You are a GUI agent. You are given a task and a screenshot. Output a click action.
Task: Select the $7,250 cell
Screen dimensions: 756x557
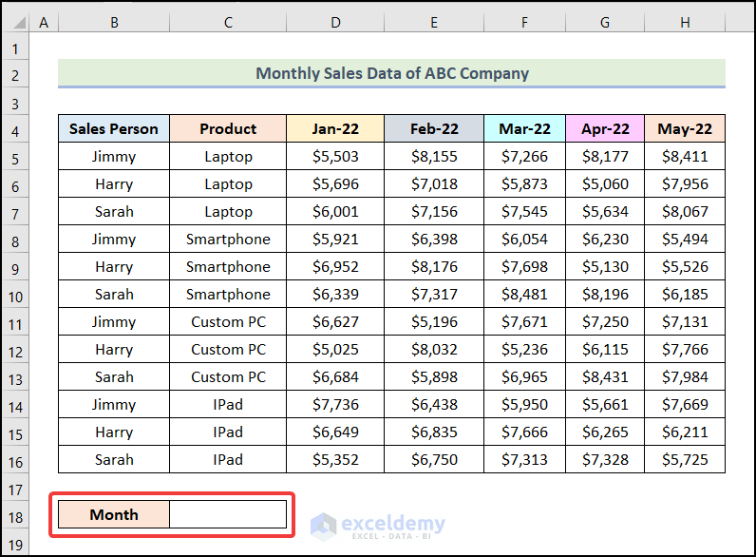[x=605, y=321]
